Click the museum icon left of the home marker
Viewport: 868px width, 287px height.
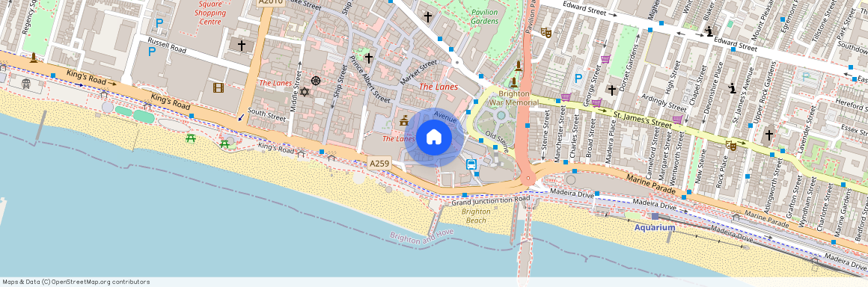[x=404, y=120]
